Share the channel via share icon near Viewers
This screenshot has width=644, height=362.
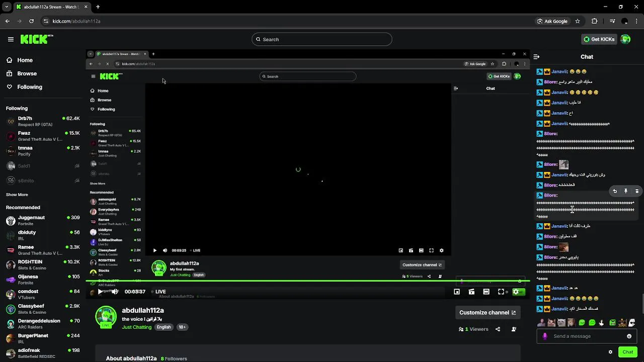tap(498, 329)
